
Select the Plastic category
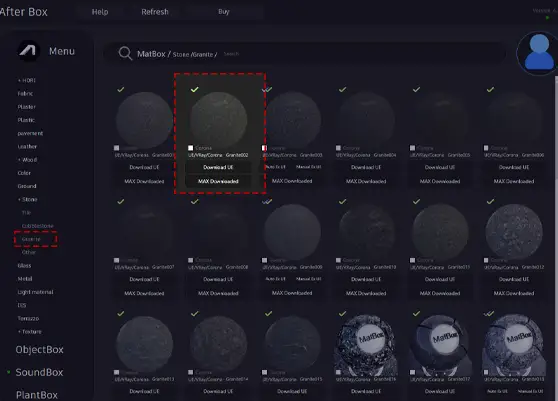pyautogui.click(x=26, y=120)
